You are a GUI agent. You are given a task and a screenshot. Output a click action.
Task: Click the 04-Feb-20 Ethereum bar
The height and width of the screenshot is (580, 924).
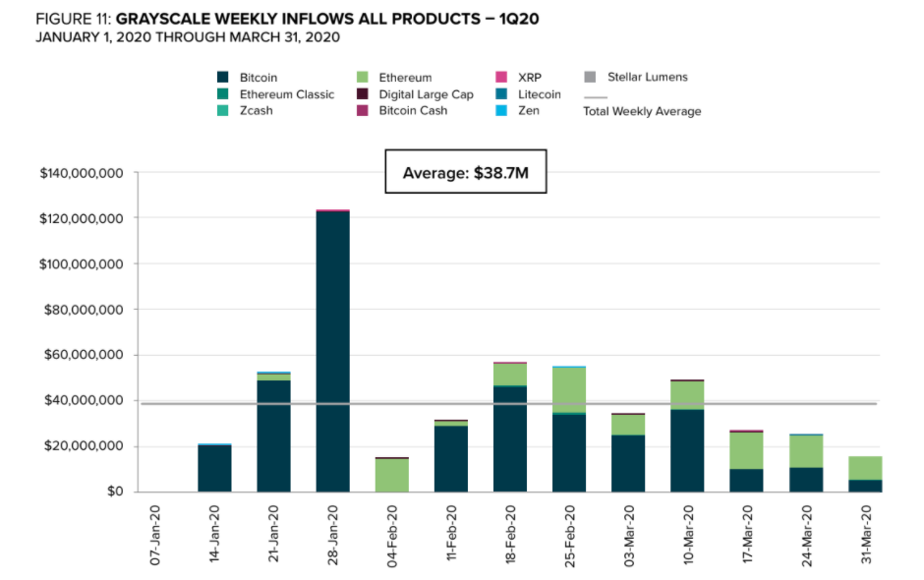(x=392, y=476)
